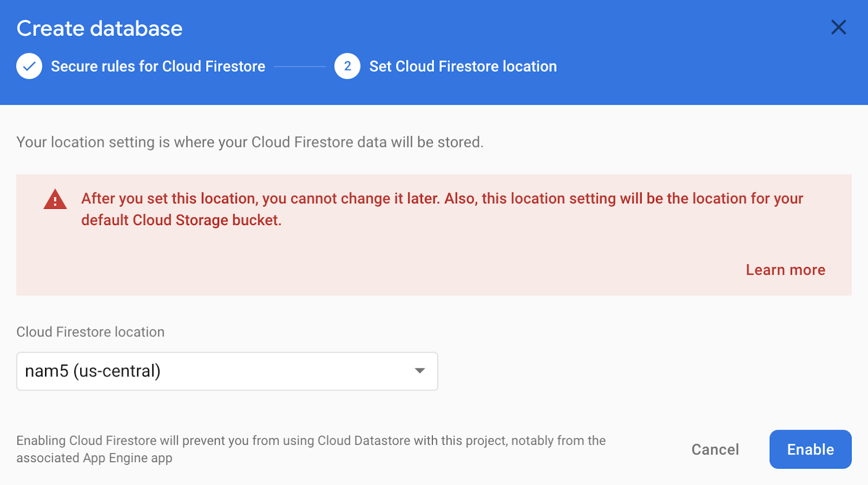Viewport: 868px width, 485px height.
Task: Click "default Cloud Storage bucket" warning line
Action: [181, 220]
